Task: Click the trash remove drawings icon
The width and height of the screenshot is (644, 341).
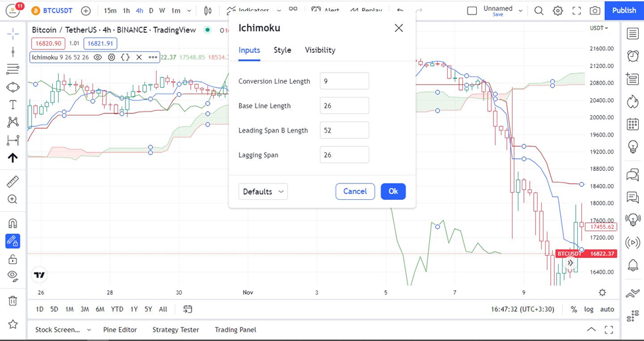Action: pos(13,300)
